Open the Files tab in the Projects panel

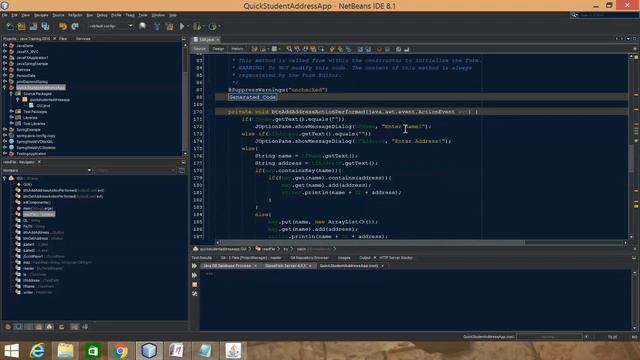click(63, 39)
